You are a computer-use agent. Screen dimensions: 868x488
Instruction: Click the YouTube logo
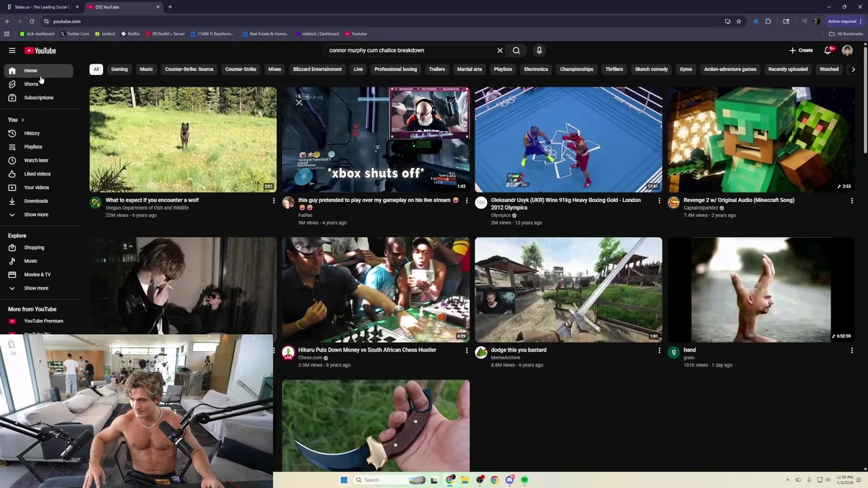(x=41, y=50)
